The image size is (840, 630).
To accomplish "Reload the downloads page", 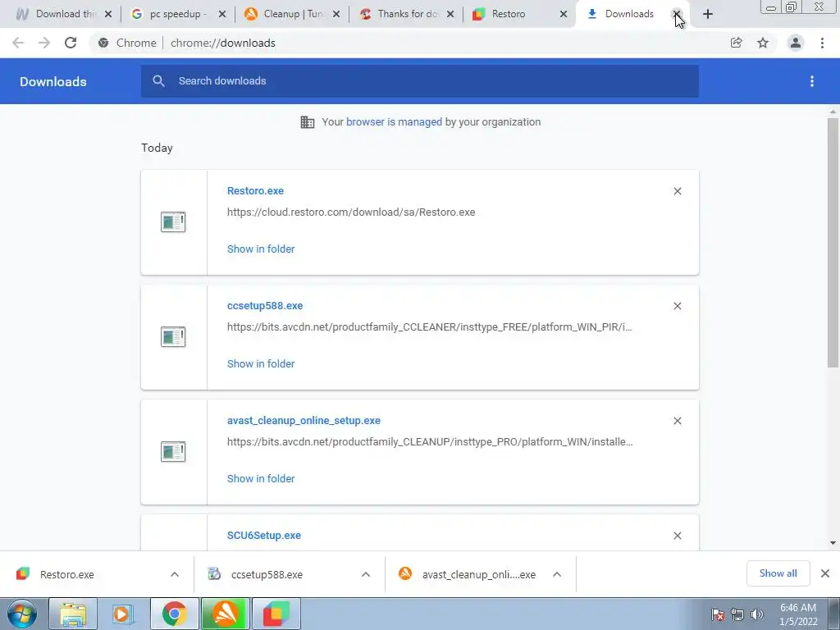I will tap(71, 43).
